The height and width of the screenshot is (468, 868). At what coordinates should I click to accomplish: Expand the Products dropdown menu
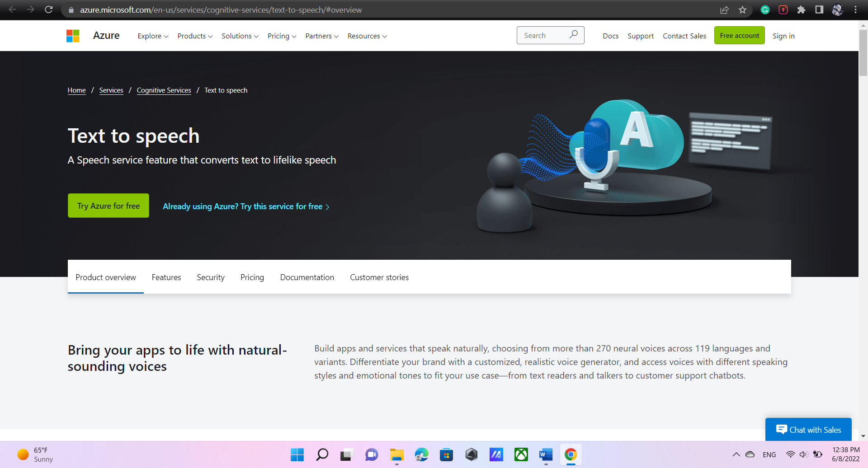pos(195,36)
